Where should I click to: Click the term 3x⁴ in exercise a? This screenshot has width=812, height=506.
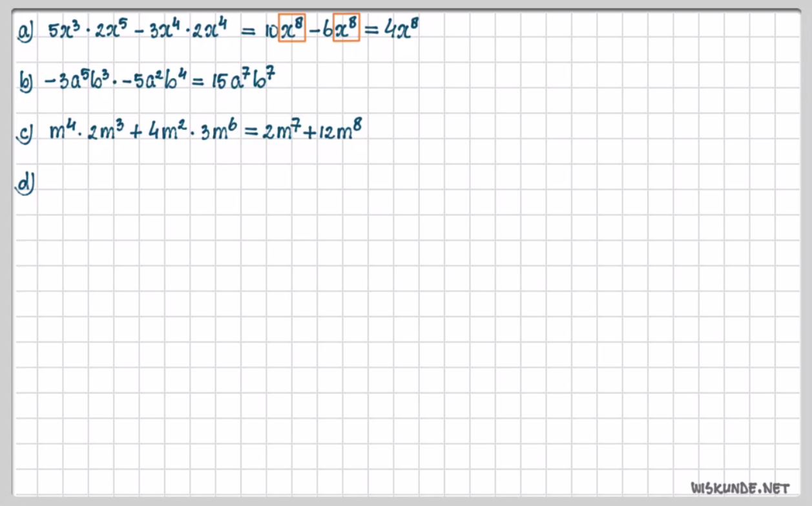point(163,30)
